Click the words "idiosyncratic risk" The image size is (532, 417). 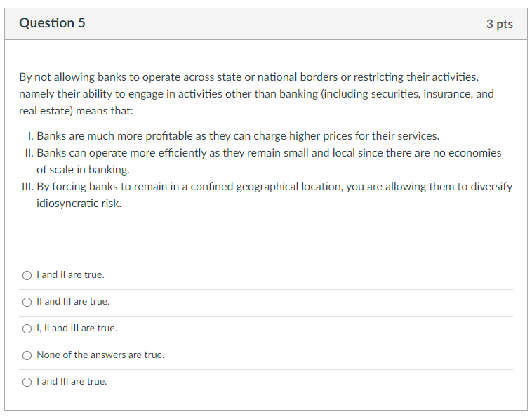coord(79,204)
